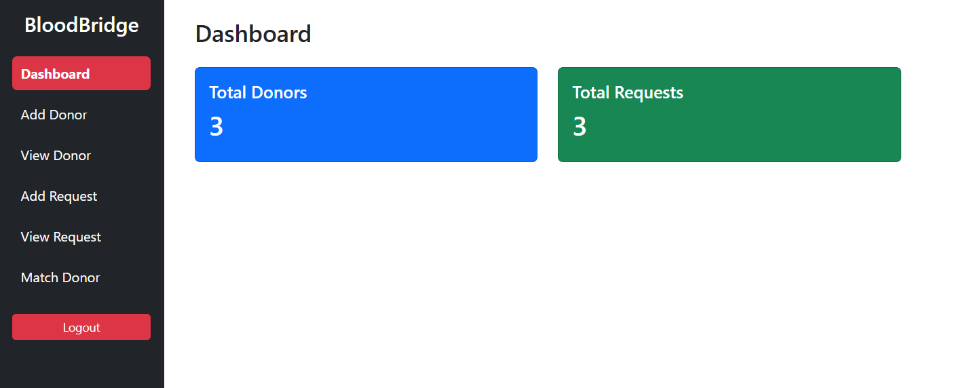Screen dimensions: 980x388
Task: Open the View Donor page
Action: [x=56, y=155]
